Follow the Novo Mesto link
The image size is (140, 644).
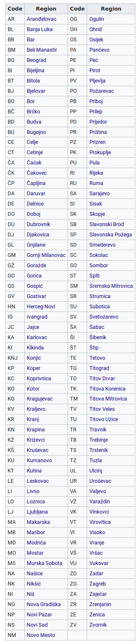point(41,635)
